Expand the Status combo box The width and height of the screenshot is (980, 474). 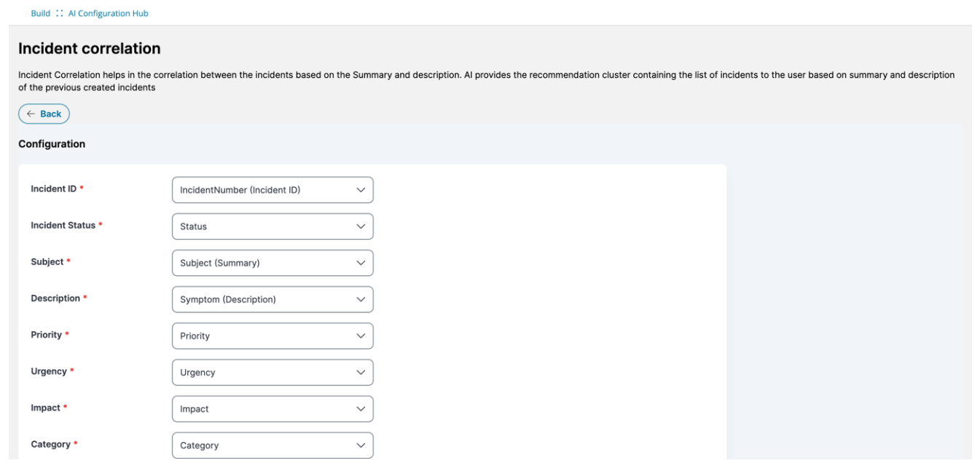tap(262, 226)
